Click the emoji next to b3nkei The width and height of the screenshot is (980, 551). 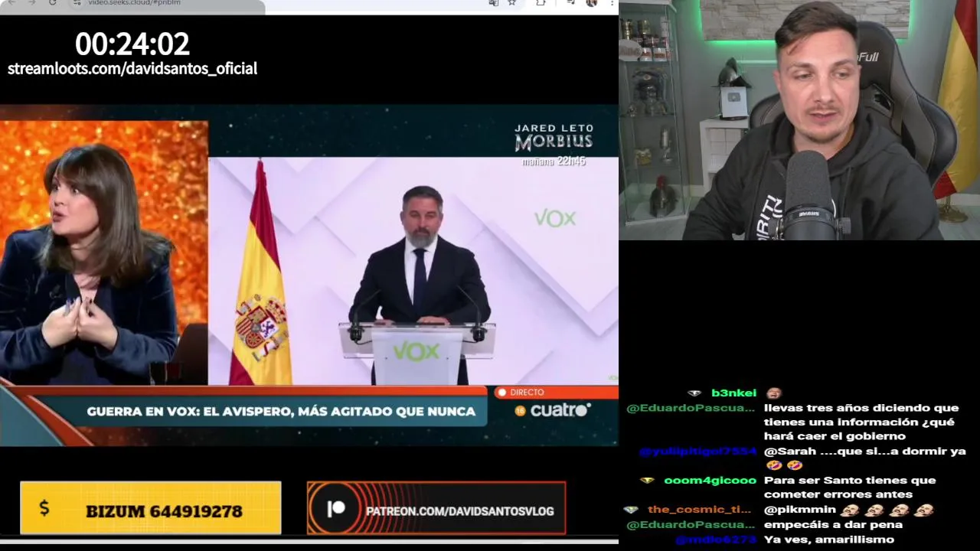click(x=773, y=393)
